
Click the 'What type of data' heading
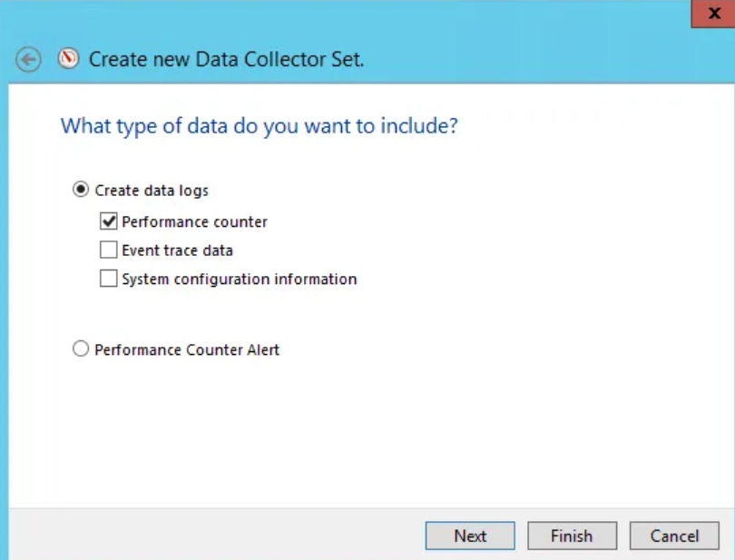[x=260, y=125]
